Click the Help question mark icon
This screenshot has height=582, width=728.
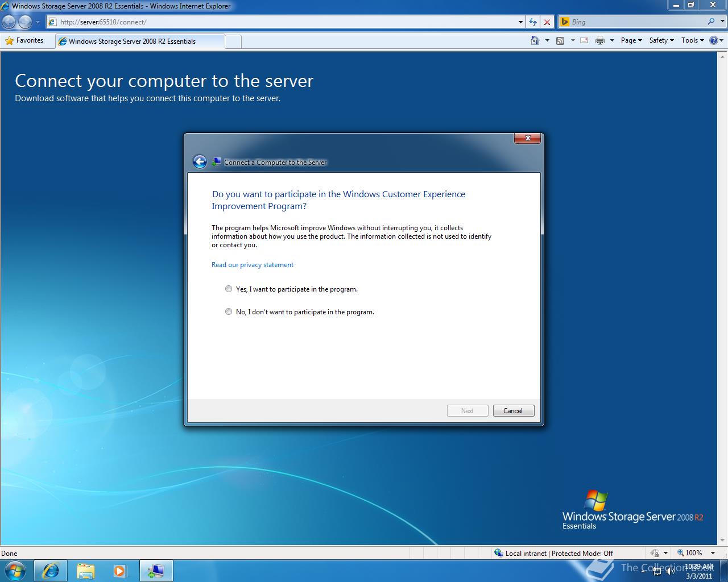(713, 40)
